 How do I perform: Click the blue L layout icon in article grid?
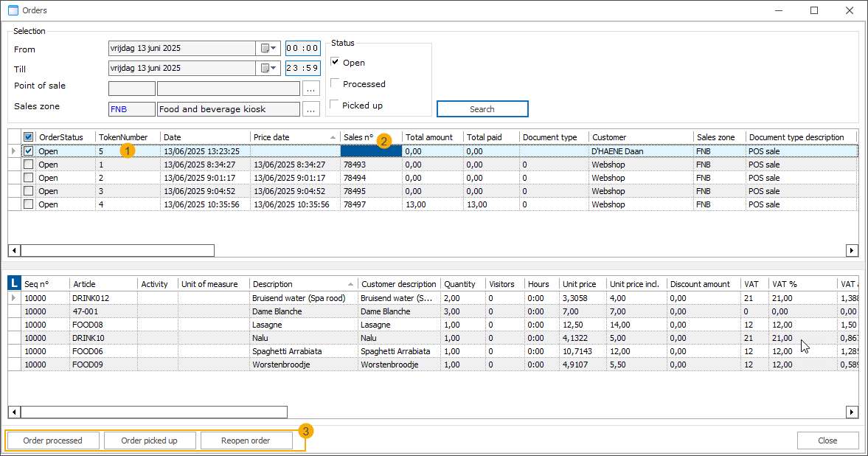[14, 283]
